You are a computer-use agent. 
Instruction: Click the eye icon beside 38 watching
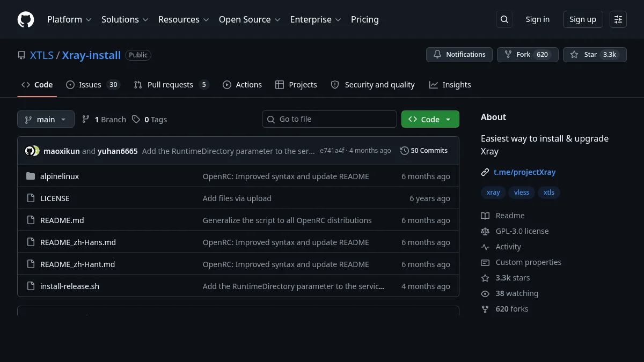[x=485, y=293]
